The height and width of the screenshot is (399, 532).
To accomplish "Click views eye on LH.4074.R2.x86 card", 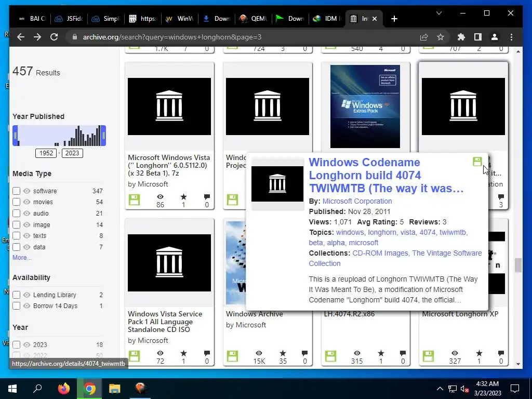I will 357,353.
